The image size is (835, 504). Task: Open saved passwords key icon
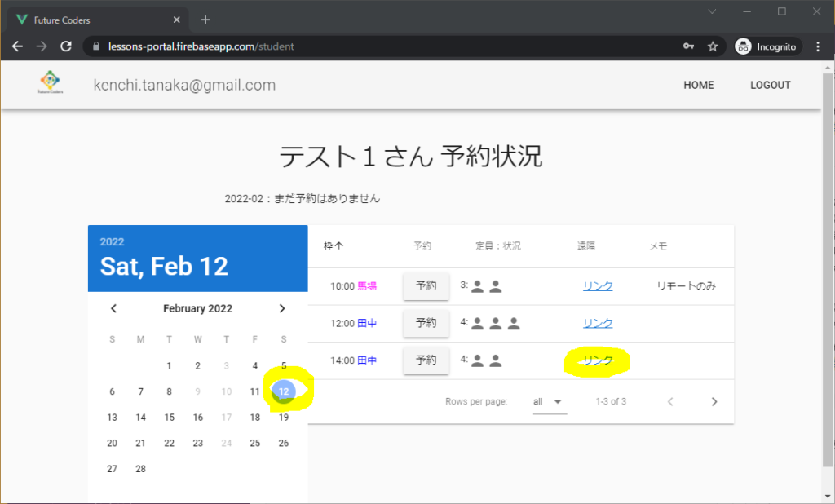(x=688, y=46)
